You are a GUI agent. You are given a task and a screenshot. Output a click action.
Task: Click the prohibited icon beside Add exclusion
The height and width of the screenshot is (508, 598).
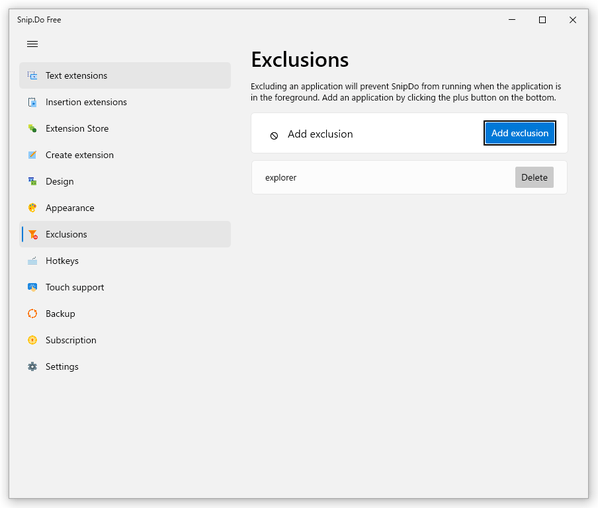click(274, 135)
